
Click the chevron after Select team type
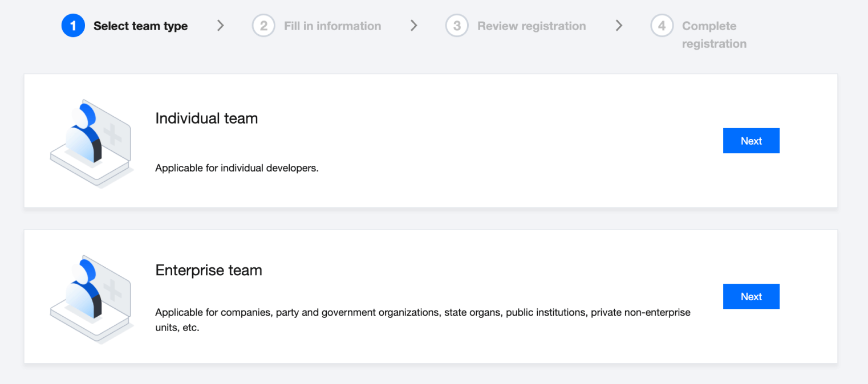click(x=221, y=26)
